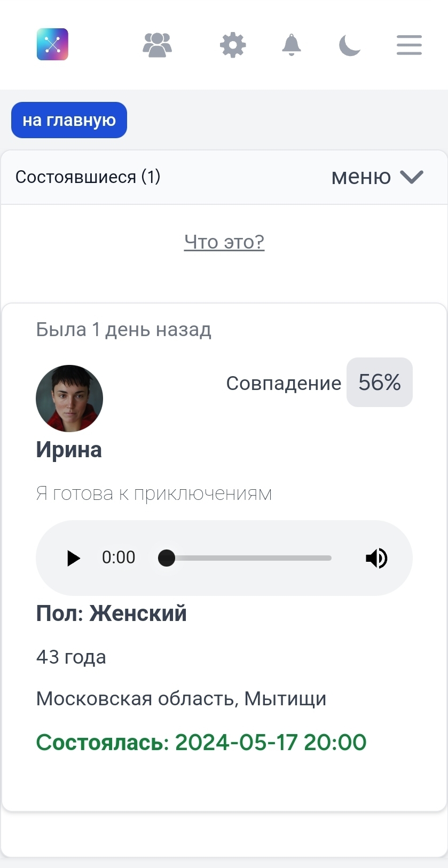448x868 pixels.
Task: Open the hamburger navigation menu
Action: (x=409, y=45)
